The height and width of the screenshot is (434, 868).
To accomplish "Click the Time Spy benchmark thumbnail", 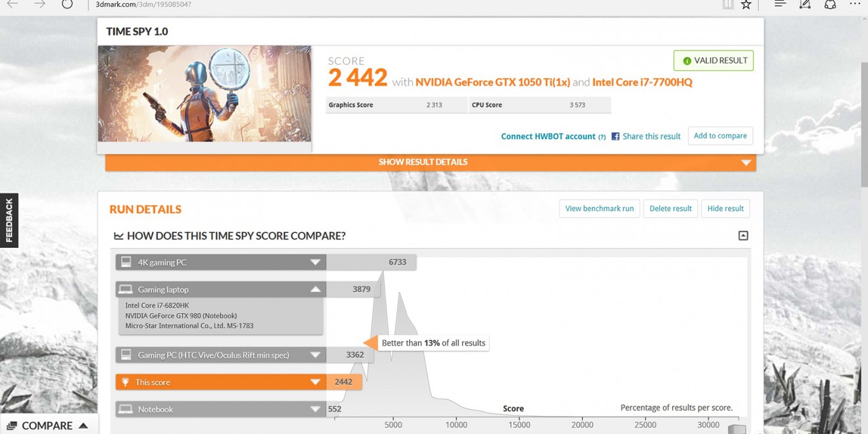I will coord(205,93).
